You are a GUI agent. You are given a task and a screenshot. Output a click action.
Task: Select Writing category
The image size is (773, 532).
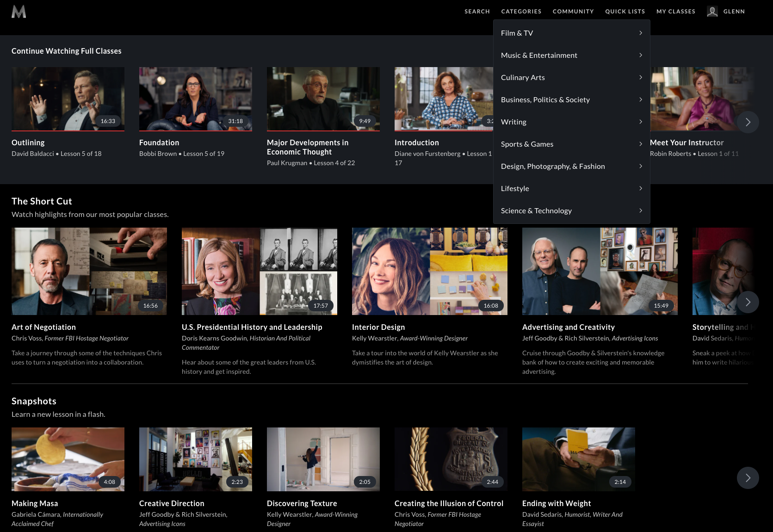tap(572, 122)
